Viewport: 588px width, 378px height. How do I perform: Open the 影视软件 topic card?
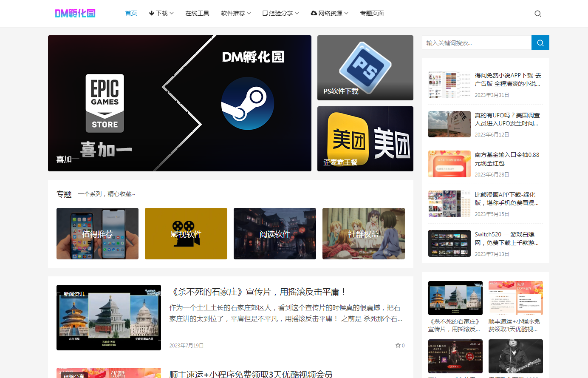pyautogui.click(x=186, y=233)
